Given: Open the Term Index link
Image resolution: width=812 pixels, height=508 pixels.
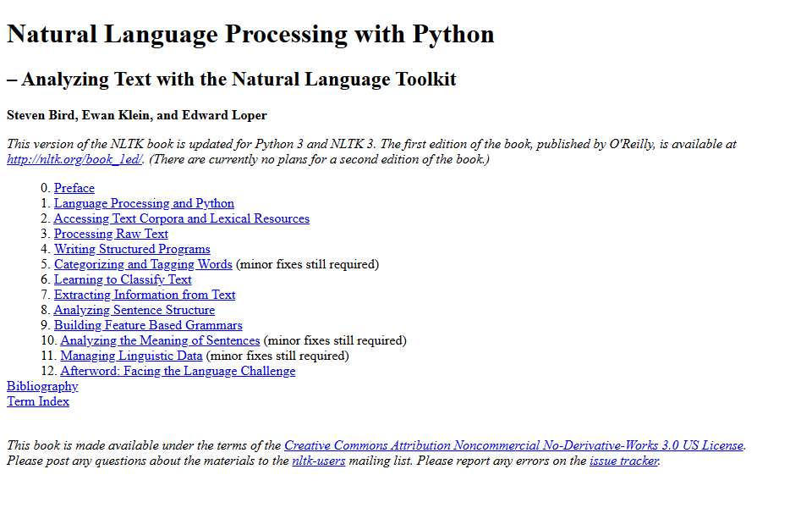Looking at the screenshot, I should 38,401.
